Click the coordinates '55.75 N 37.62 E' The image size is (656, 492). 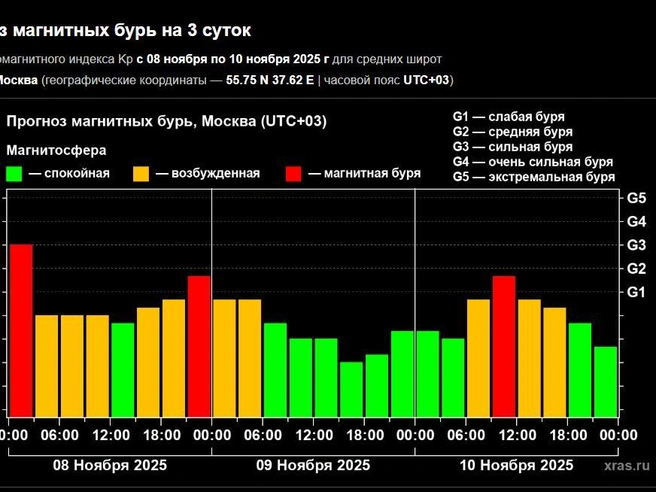point(270,80)
